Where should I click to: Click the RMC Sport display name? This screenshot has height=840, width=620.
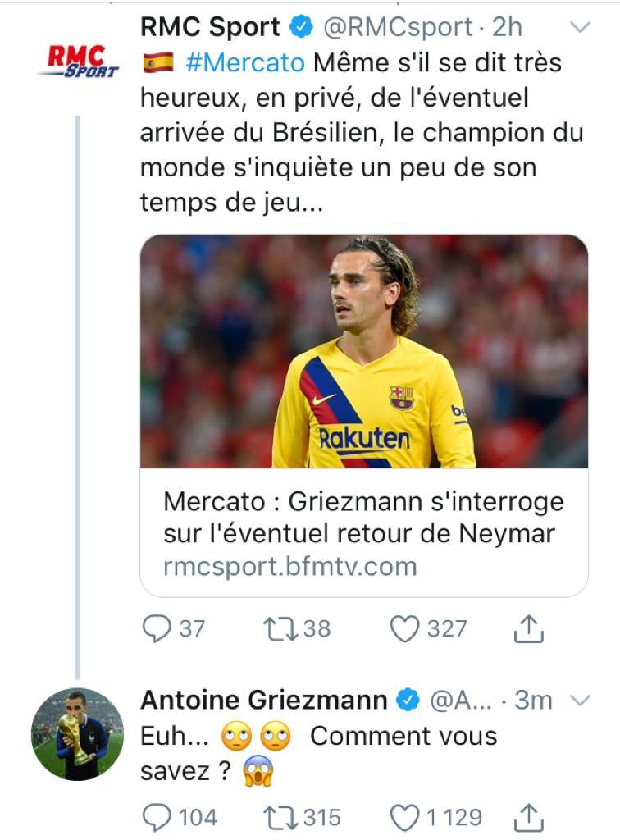click(x=211, y=27)
